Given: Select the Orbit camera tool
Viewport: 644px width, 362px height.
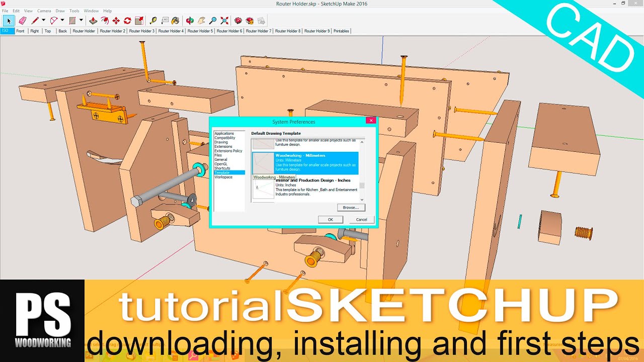Looking at the screenshot, I should 190,21.
